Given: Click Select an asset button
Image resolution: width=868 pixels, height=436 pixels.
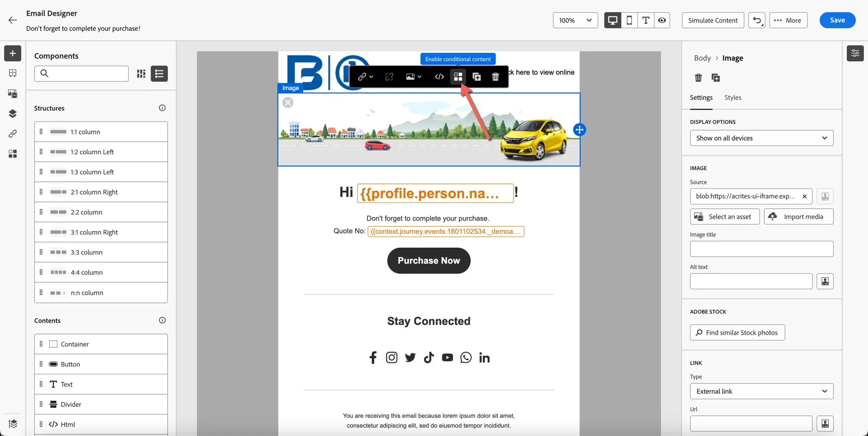Looking at the screenshot, I should (x=724, y=216).
